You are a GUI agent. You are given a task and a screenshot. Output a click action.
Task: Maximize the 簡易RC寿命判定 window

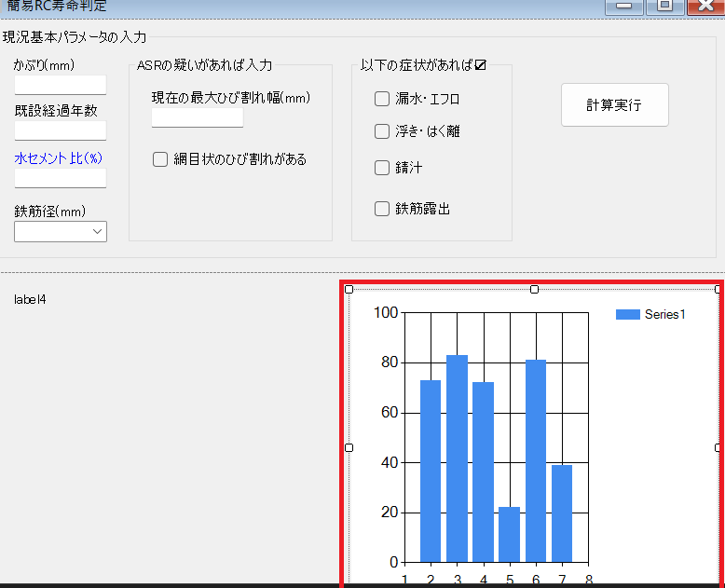[664, 6]
